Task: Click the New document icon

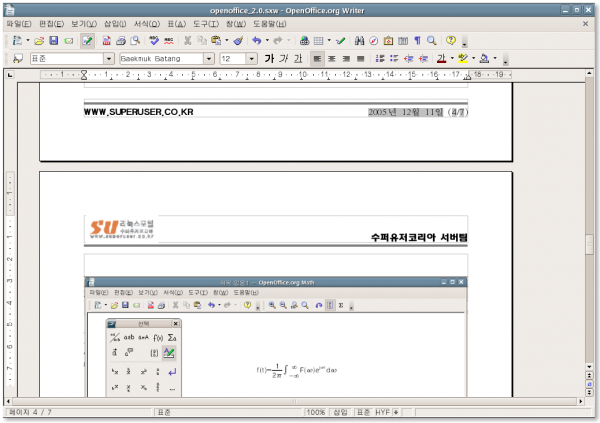Action: tap(17, 41)
